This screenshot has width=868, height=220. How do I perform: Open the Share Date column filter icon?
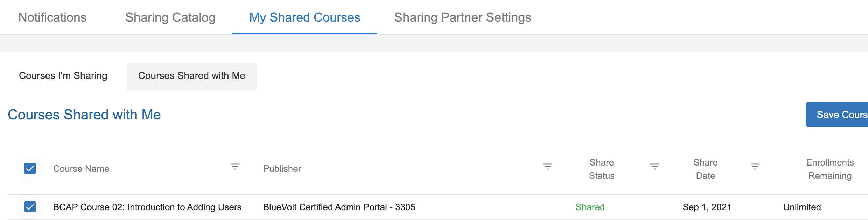coord(755,167)
